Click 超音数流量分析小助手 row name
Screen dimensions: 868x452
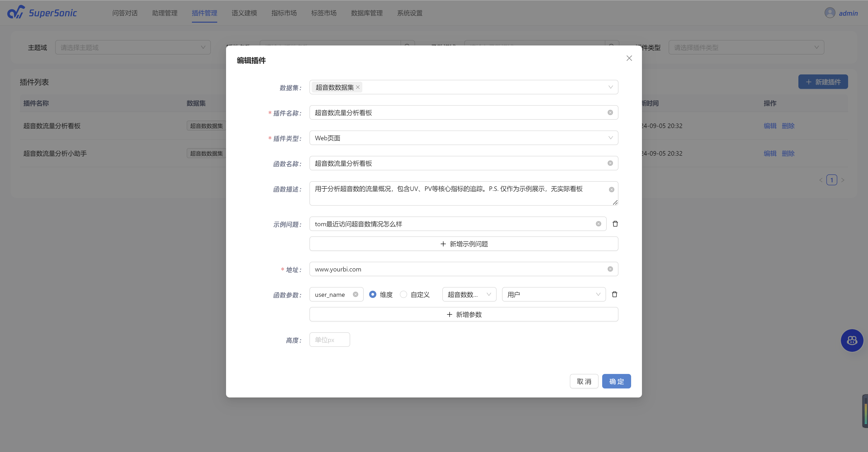(x=55, y=153)
